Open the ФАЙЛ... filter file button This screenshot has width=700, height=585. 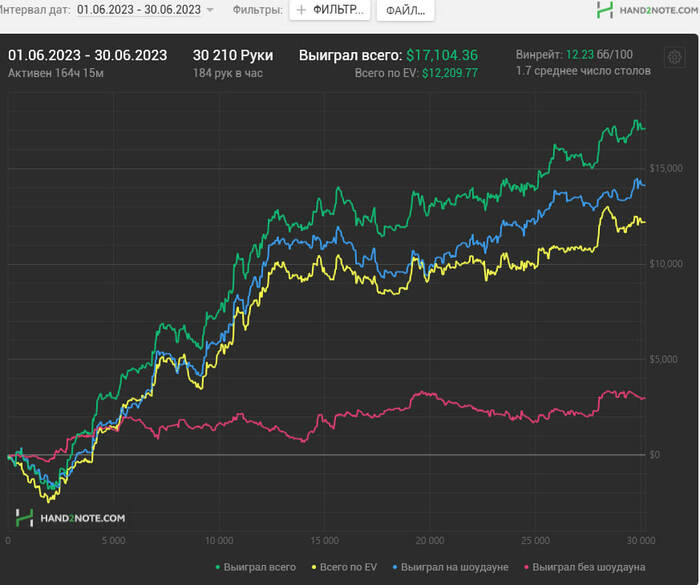[405, 10]
